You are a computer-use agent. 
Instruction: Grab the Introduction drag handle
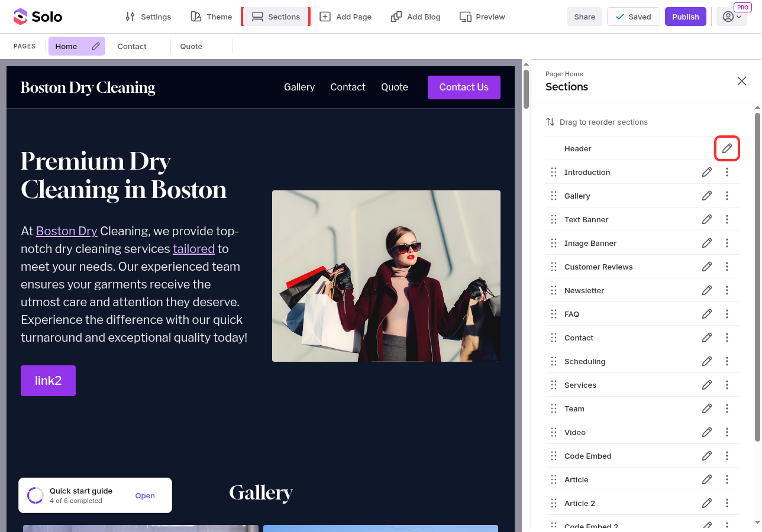click(x=554, y=172)
